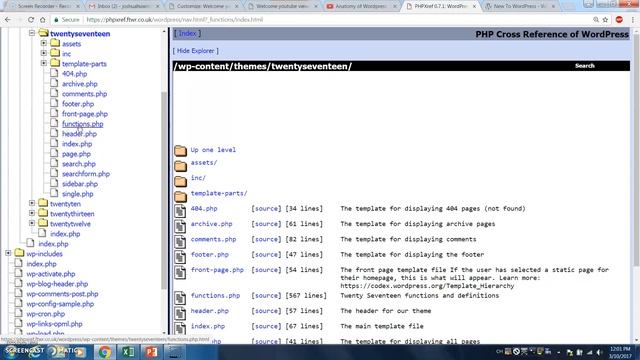This screenshot has height=360, width=640.
Task: Switch to the Customize: Welcome tab
Action: [x=203, y=6]
